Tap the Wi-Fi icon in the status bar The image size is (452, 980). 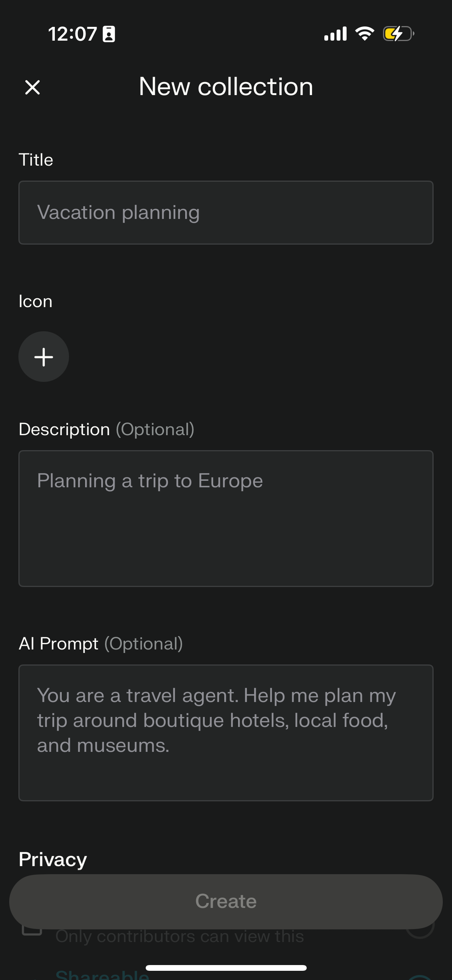click(x=365, y=34)
